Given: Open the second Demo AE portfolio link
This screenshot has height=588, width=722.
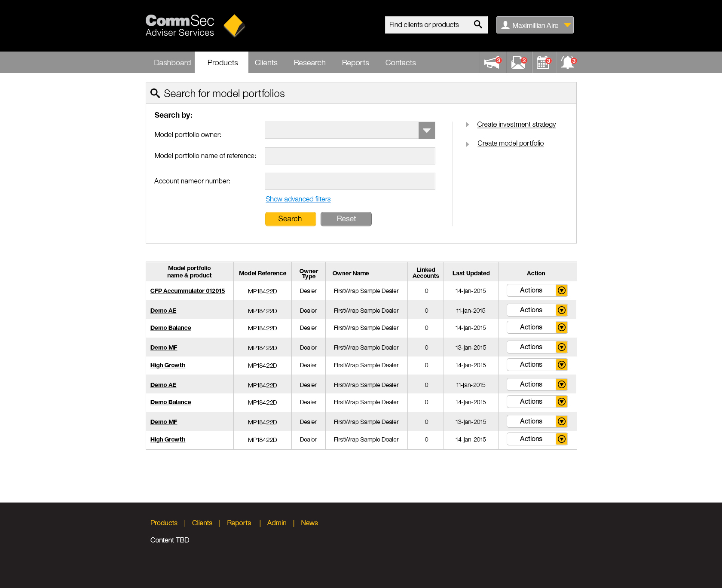Looking at the screenshot, I should point(163,385).
